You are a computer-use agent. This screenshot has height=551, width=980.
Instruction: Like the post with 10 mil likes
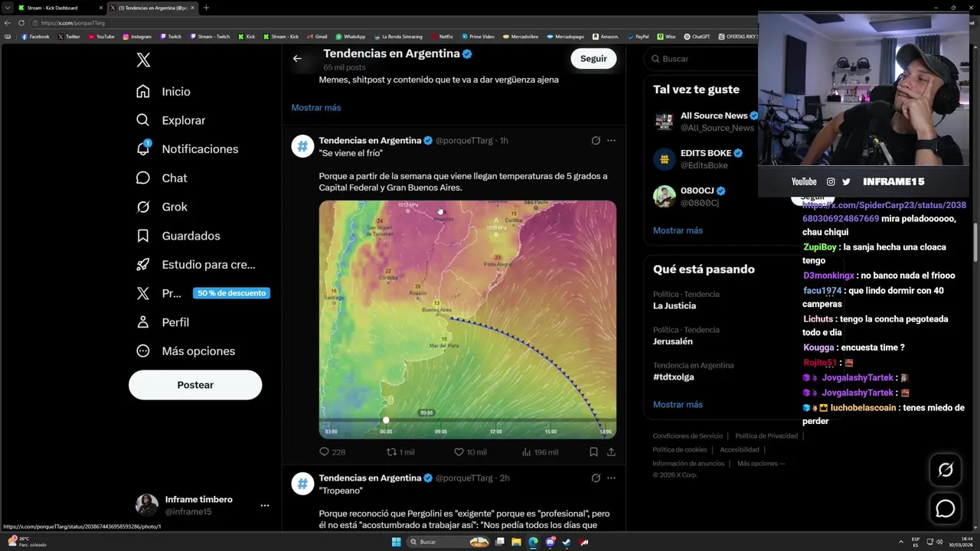click(470, 452)
